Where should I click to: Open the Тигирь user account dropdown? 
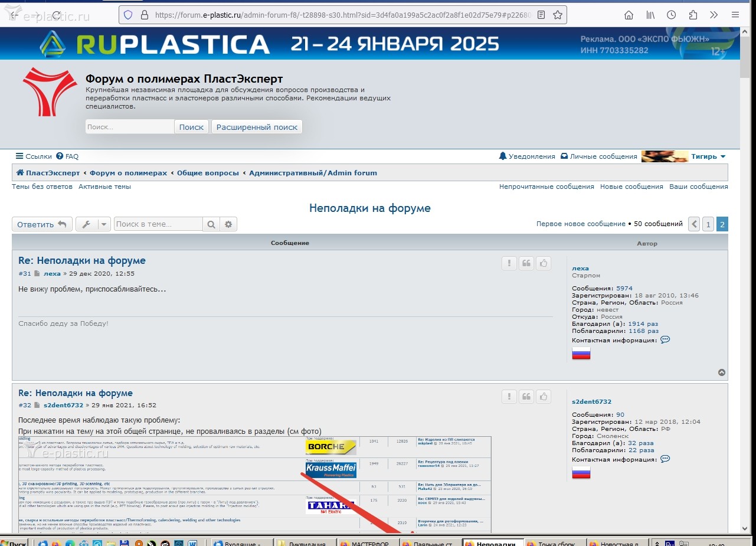pyautogui.click(x=708, y=156)
